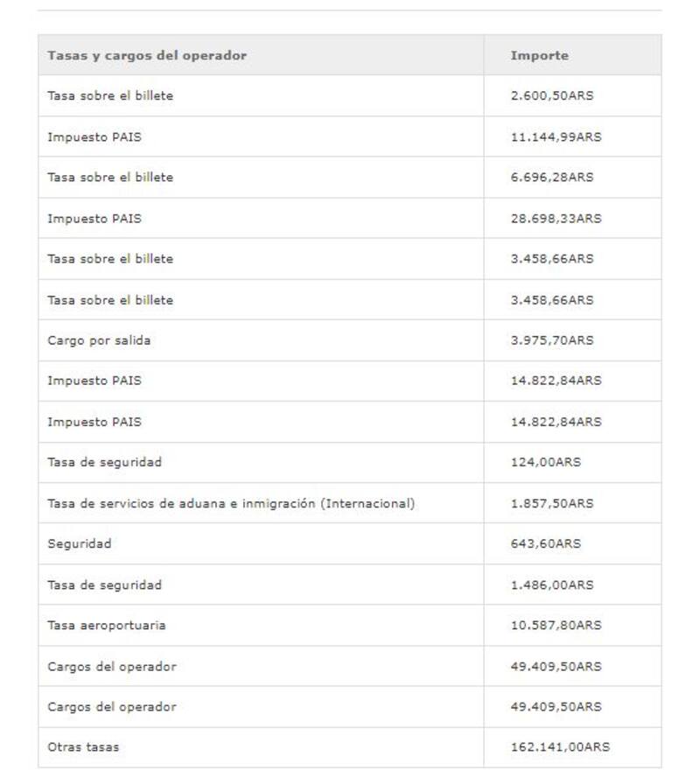
Task: Click the 643,60ARS Seguridad amount
Action: pyautogui.click(x=545, y=543)
